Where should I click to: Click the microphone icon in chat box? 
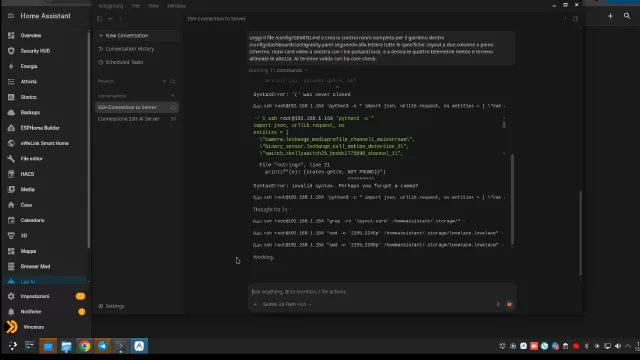(498, 304)
